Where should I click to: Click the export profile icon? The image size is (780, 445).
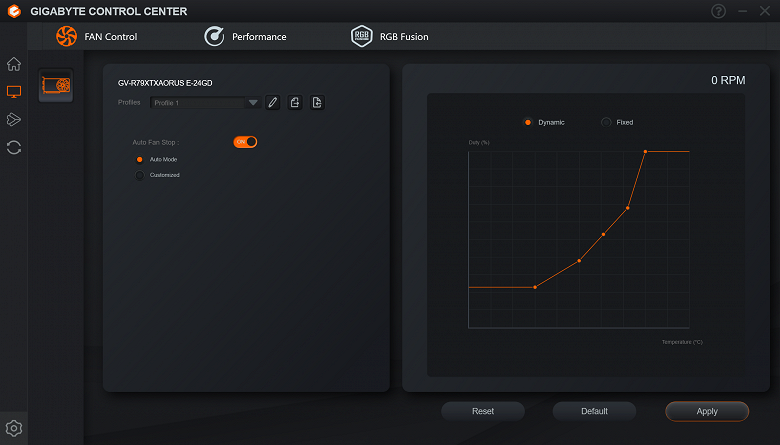(294, 102)
